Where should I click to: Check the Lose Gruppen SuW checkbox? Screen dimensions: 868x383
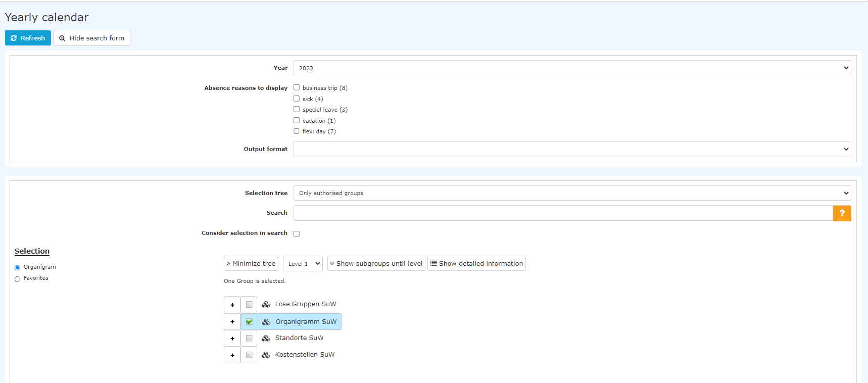[249, 305]
